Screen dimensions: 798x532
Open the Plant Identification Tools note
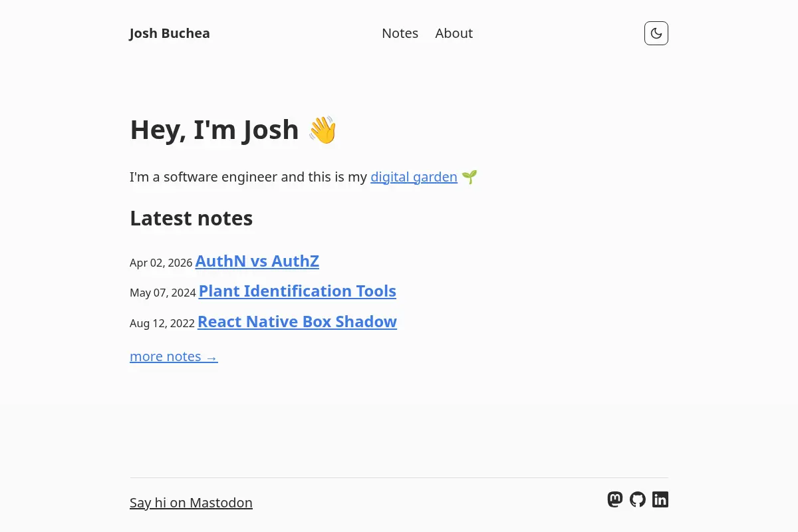(x=297, y=291)
